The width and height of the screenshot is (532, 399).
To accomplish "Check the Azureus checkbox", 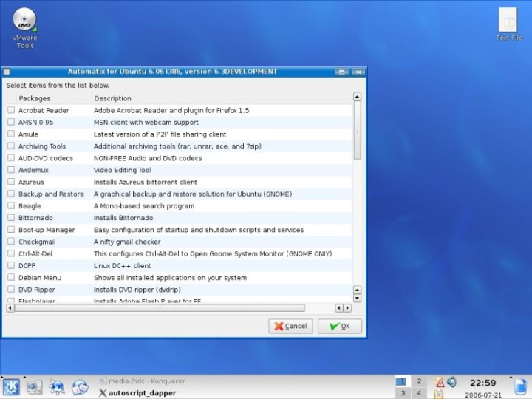I will click(11, 182).
